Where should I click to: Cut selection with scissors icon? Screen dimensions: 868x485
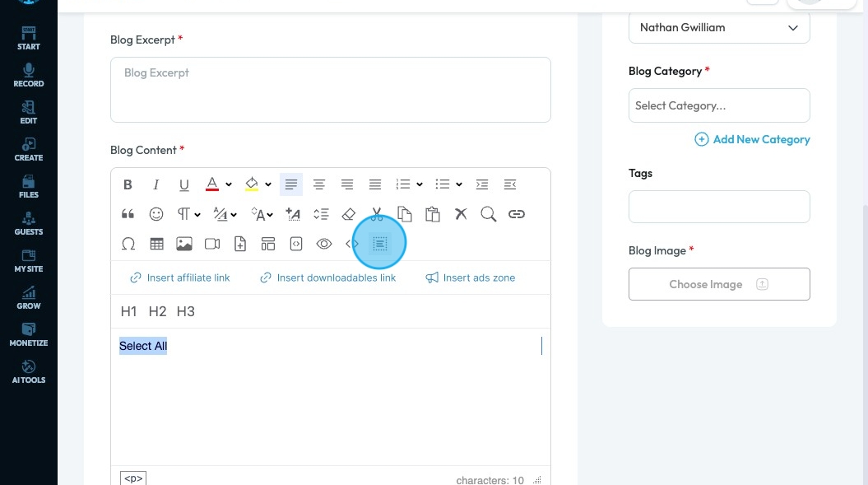point(377,214)
